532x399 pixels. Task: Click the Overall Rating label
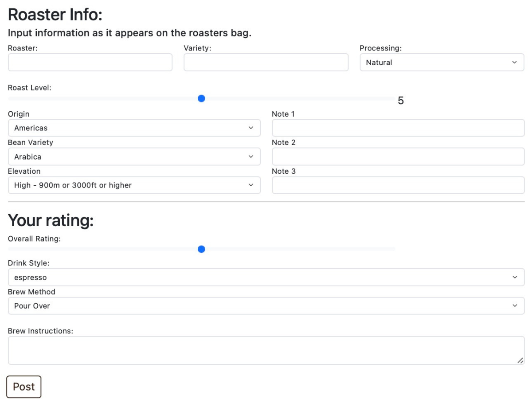(x=34, y=239)
